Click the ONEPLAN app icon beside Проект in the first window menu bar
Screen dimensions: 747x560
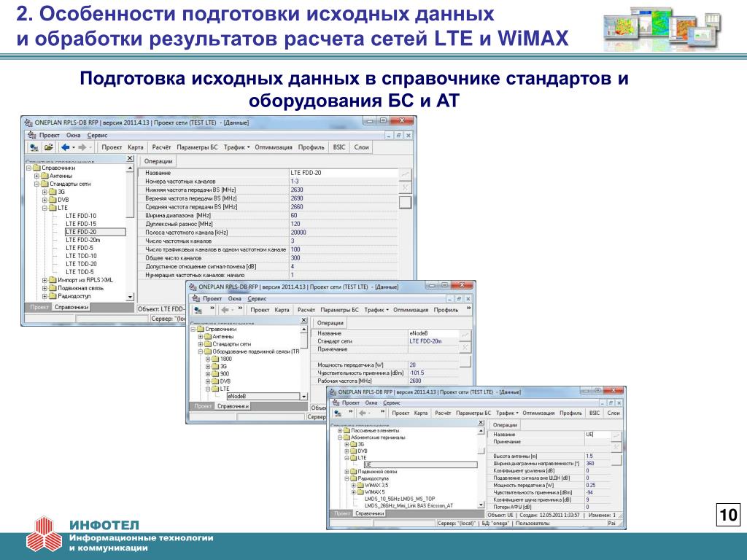tap(31, 135)
